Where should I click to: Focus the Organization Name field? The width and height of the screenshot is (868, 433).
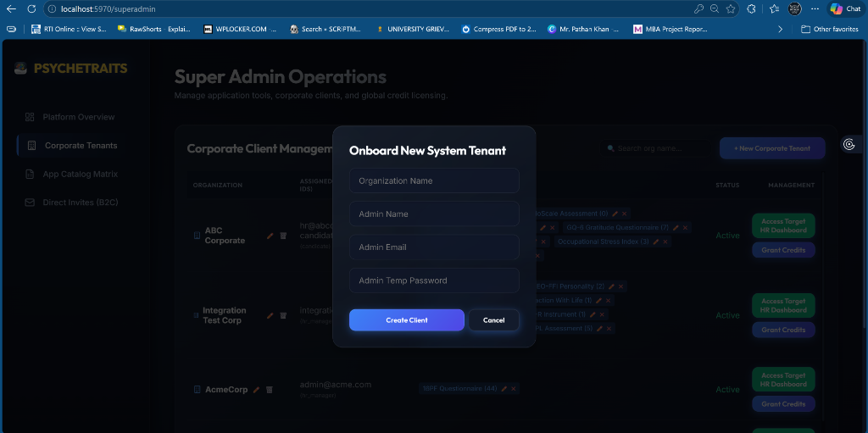434,180
